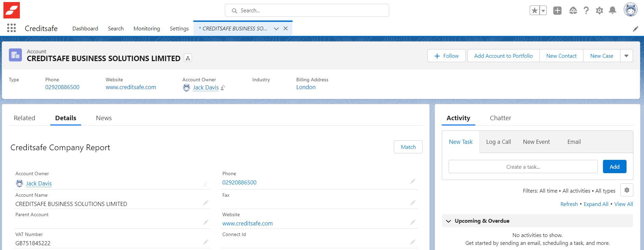Open the workspace tab actions chevron
This screenshot has width=644, height=250.
coord(276,29)
